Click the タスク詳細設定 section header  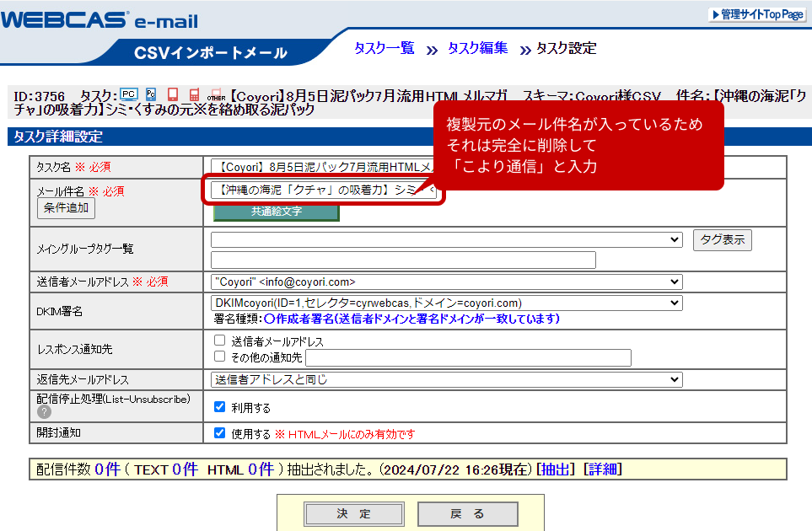[x=58, y=137]
